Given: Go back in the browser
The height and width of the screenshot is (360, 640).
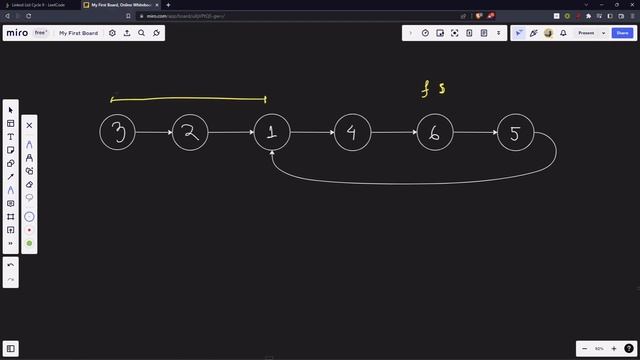Looking at the screenshot, I should click(x=7, y=16).
